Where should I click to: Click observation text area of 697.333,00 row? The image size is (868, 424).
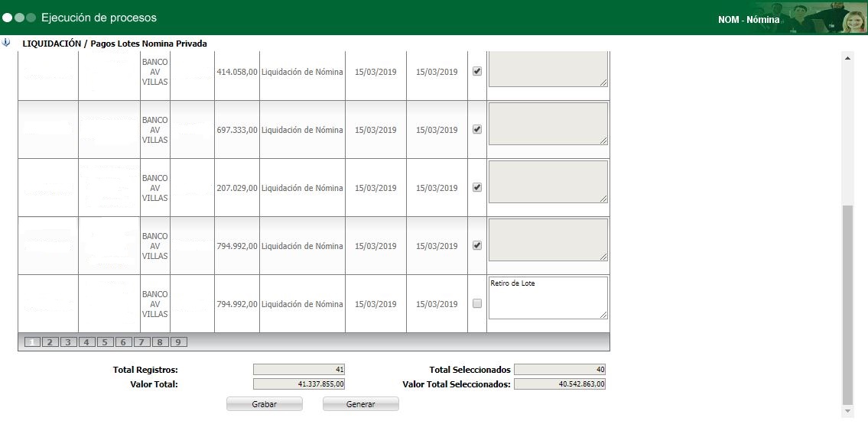point(548,124)
